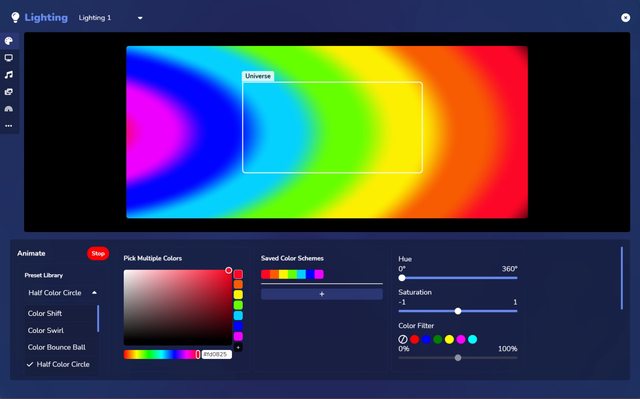Choose Color Swirl from preset list
The height and width of the screenshot is (399, 640).
click(x=46, y=330)
